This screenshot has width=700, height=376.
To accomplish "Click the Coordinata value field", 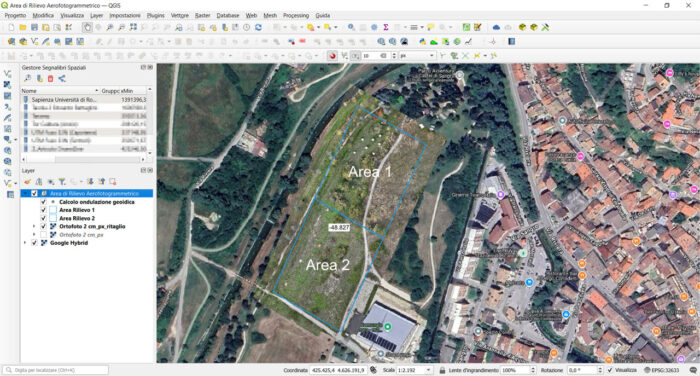I will [338, 370].
